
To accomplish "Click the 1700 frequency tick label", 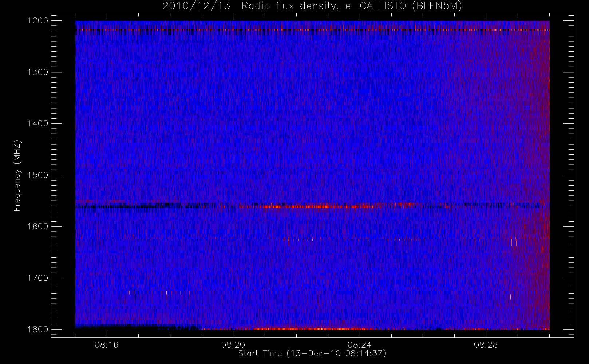I will pyautogui.click(x=38, y=278).
